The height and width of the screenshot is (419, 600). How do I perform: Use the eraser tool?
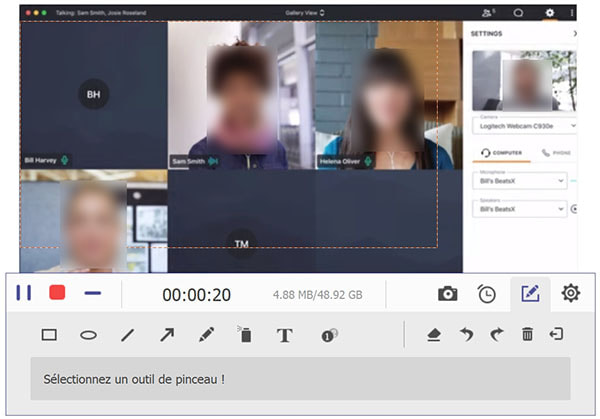click(433, 335)
